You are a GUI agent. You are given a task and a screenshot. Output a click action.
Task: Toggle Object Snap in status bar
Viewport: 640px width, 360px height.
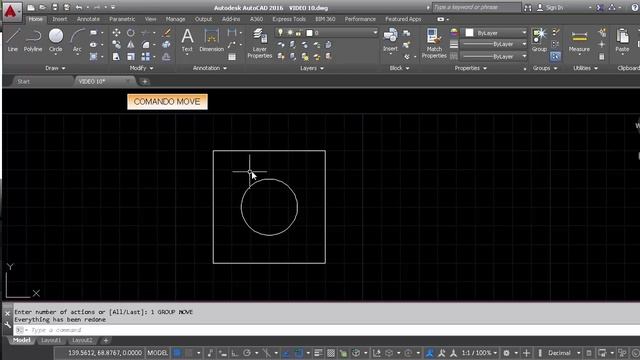click(298, 353)
